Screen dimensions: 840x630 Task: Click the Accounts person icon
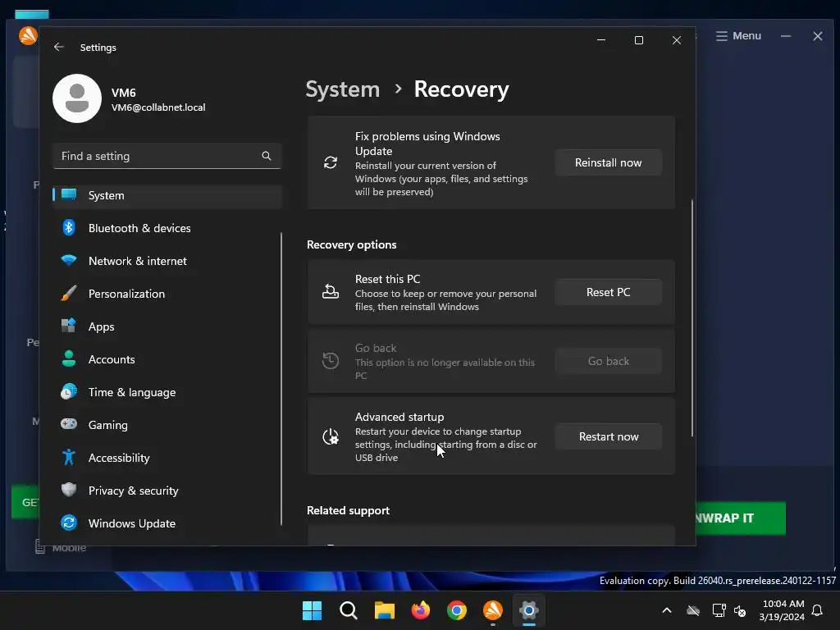pos(69,358)
